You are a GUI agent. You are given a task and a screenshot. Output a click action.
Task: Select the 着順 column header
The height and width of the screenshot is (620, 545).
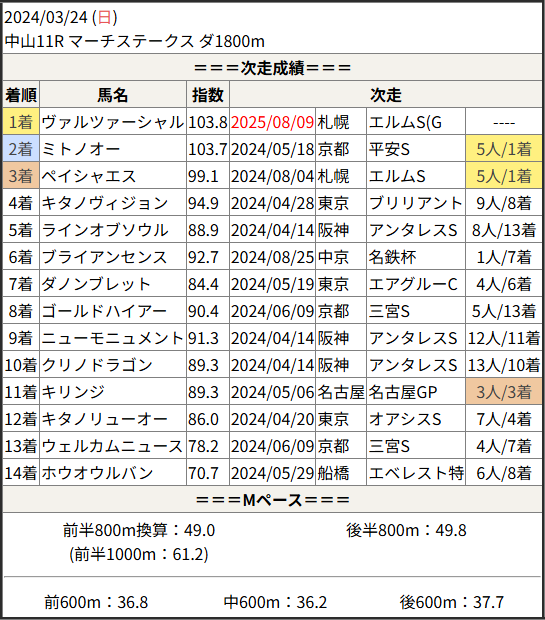21,95
